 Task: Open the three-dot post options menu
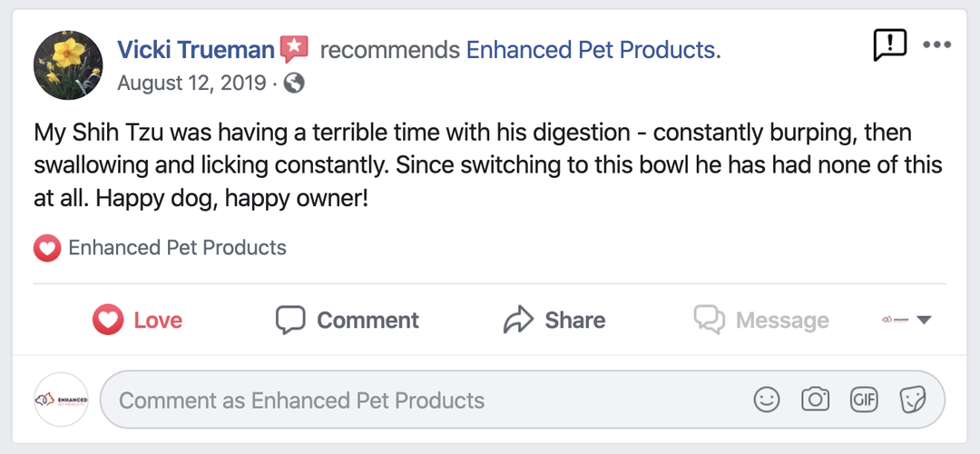[936, 44]
